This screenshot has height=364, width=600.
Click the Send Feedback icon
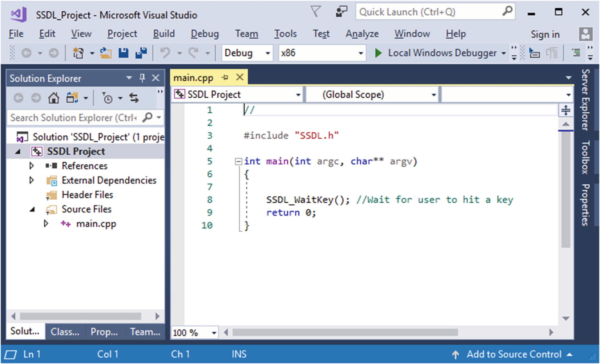341,12
